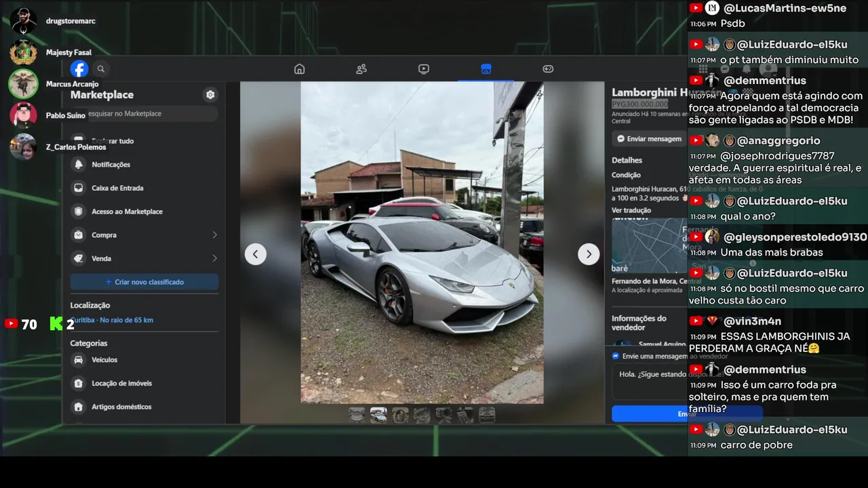Click the Locação de imóveis house icon
The image size is (868, 488).
[x=79, y=384]
